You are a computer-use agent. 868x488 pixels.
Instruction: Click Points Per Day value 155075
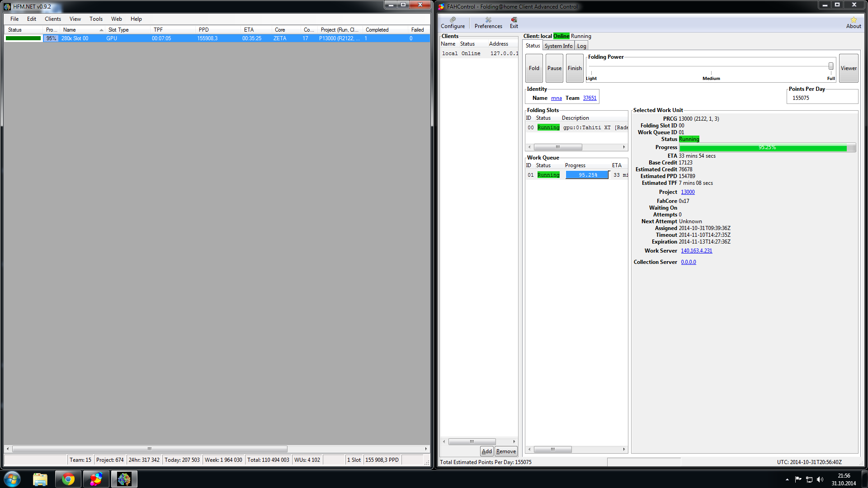[x=801, y=98]
